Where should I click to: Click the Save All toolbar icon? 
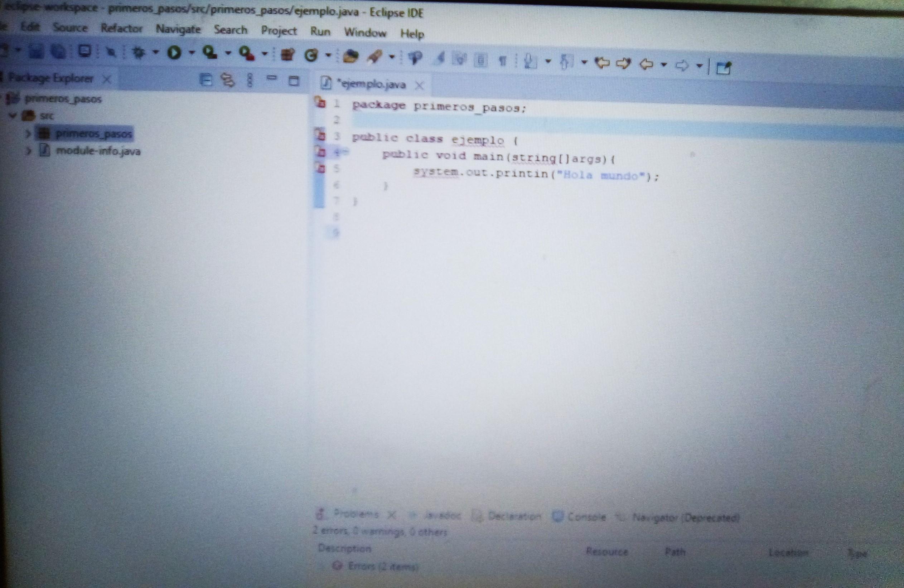[58, 51]
